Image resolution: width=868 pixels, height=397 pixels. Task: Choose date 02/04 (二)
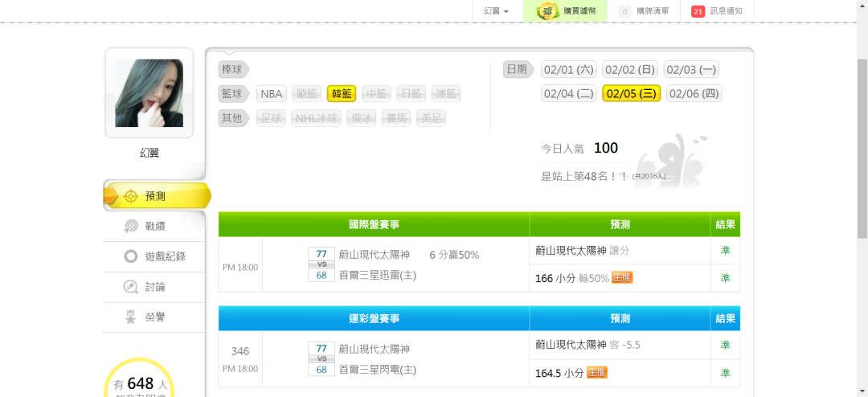[x=568, y=93]
